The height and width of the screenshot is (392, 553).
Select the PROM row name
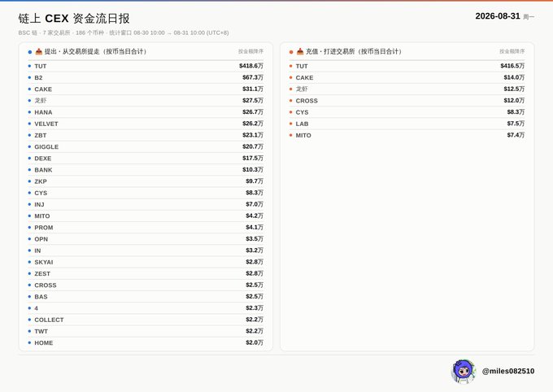(x=44, y=228)
